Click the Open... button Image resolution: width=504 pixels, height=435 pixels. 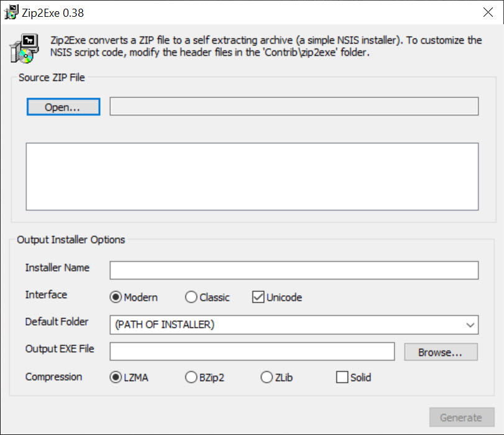pos(63,107)
